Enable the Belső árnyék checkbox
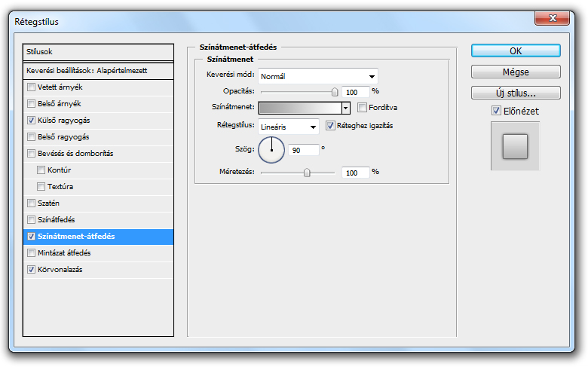 point(32,104)
